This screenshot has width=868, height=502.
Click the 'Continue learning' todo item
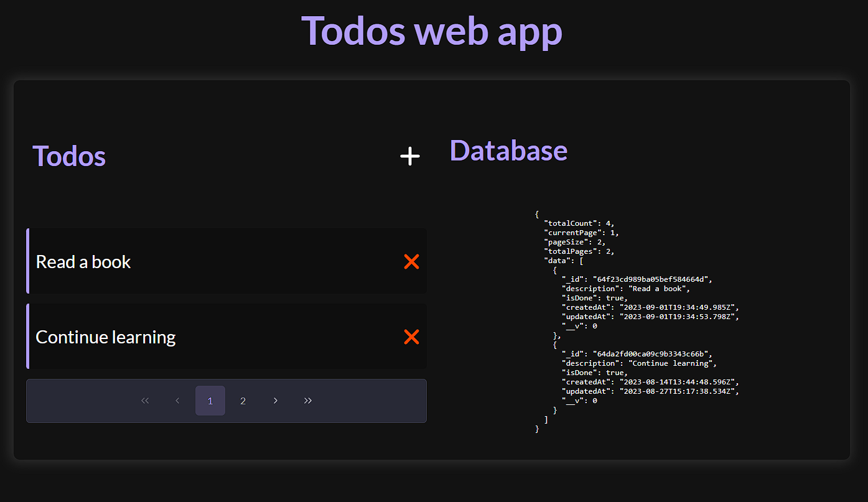226,337
